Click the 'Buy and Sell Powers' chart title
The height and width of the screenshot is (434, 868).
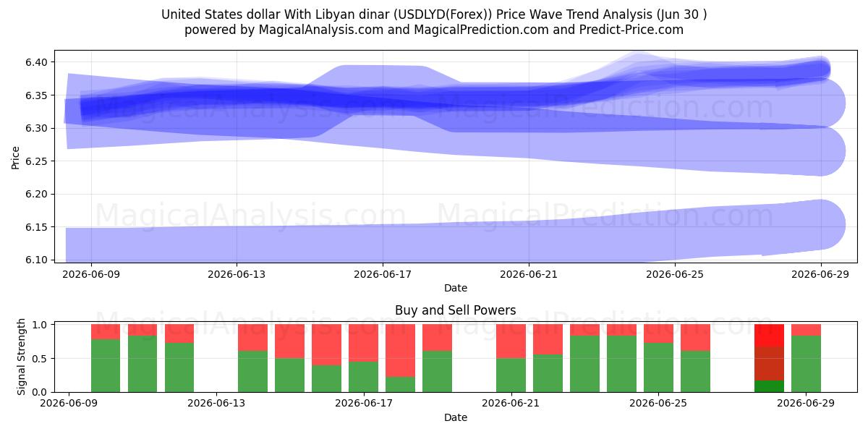pyautogui.click(x=456, y=310)
